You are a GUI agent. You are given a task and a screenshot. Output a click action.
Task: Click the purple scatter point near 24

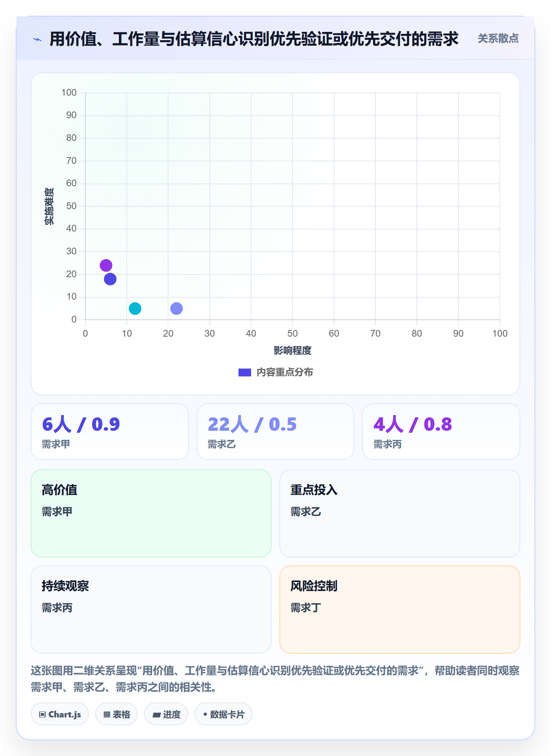[x=106, y=265]
